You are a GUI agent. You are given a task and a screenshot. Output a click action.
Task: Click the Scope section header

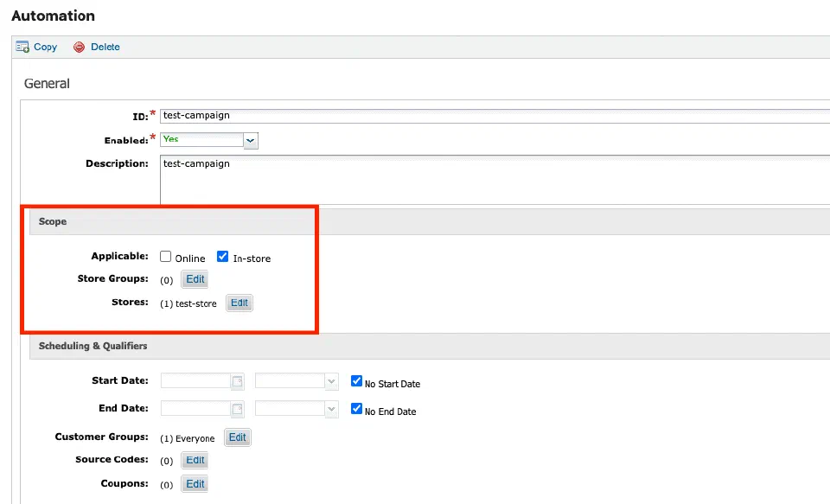[430, 221]
